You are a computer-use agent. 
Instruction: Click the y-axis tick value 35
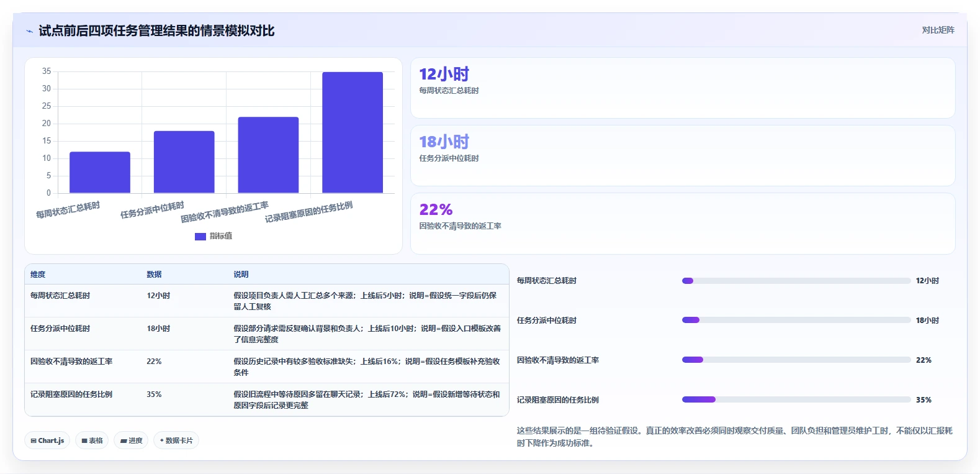(x=47, y=71)
